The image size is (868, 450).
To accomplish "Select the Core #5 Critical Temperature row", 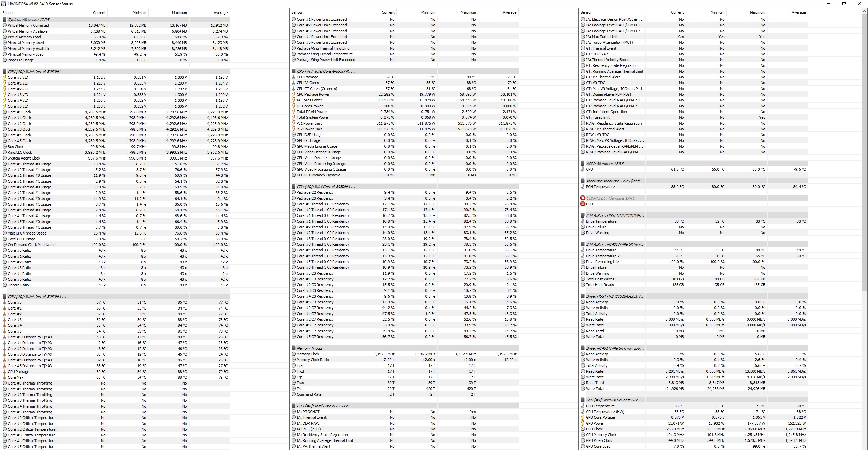I will [116, 447].
